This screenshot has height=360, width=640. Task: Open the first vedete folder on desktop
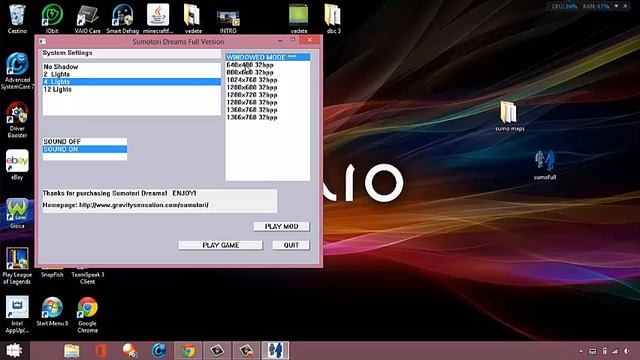(193, 18)
